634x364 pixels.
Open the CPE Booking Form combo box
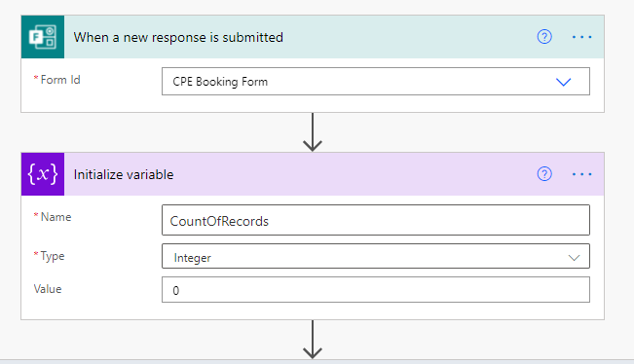click(x=376, y=82)
